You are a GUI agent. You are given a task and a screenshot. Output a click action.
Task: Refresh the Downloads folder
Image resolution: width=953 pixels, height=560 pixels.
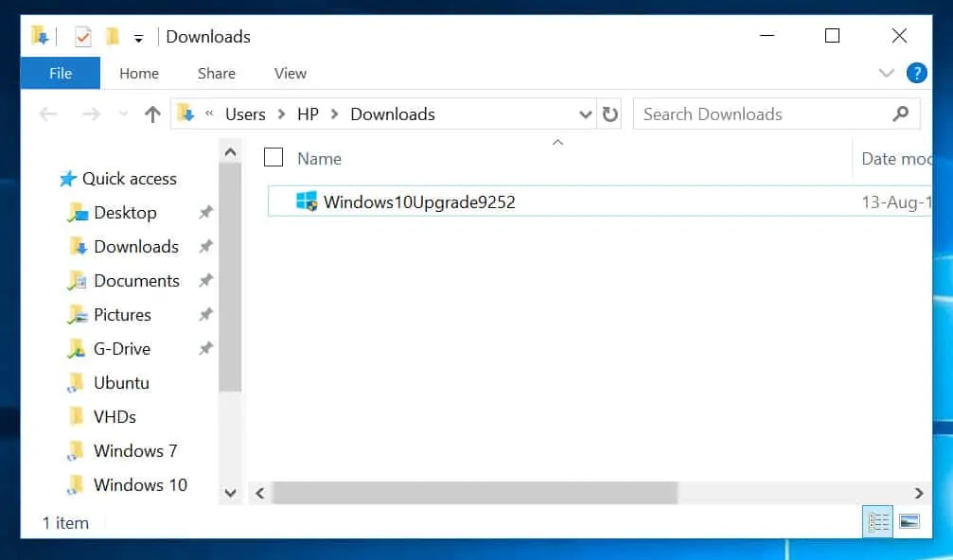pos(609,114)
